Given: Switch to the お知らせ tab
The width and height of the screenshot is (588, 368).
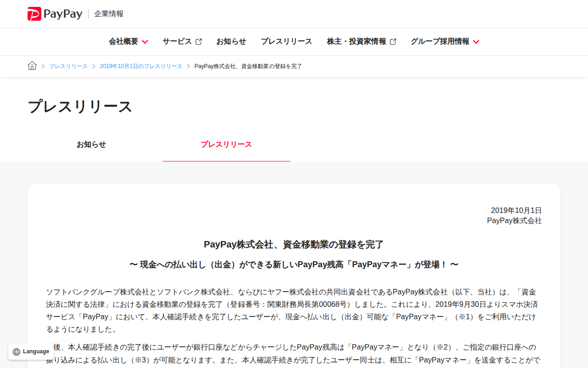Looking at the screenshot, I should coord(91,144).
